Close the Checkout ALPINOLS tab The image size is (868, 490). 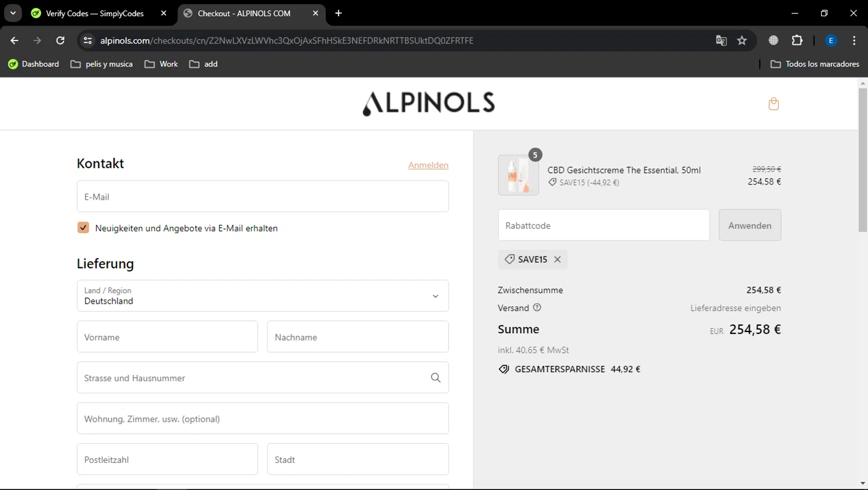click(315, 13)
